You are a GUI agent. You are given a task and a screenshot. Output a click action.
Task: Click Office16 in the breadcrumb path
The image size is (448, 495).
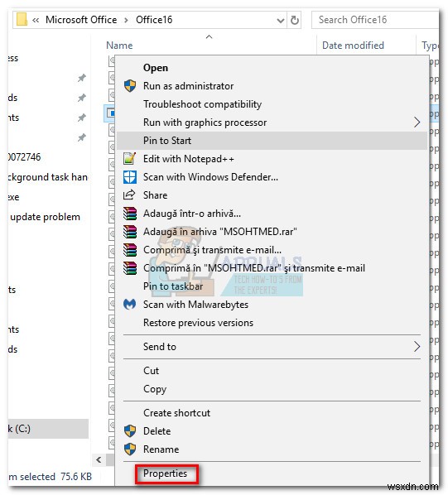tap(154, 20)
